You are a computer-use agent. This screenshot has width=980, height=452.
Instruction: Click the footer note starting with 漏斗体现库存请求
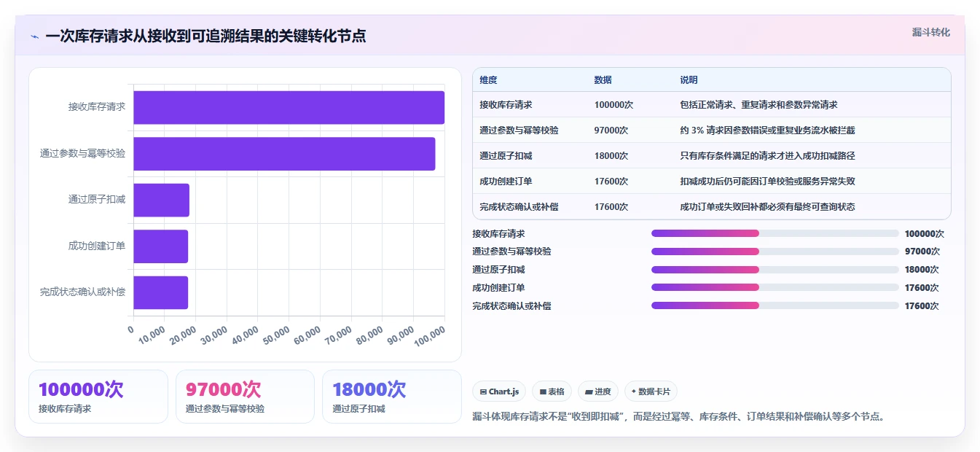678,417
